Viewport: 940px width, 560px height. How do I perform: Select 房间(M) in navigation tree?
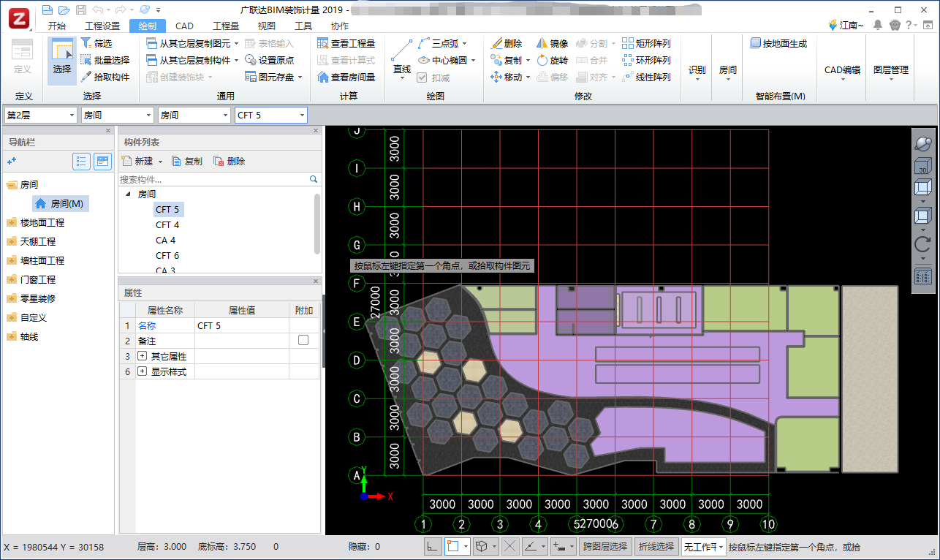point(61,204)
